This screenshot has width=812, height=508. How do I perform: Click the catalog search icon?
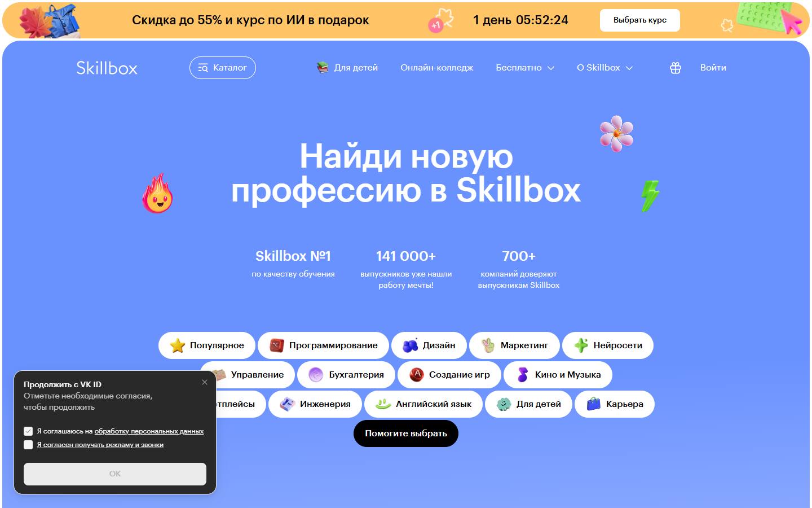coord(203,68)
